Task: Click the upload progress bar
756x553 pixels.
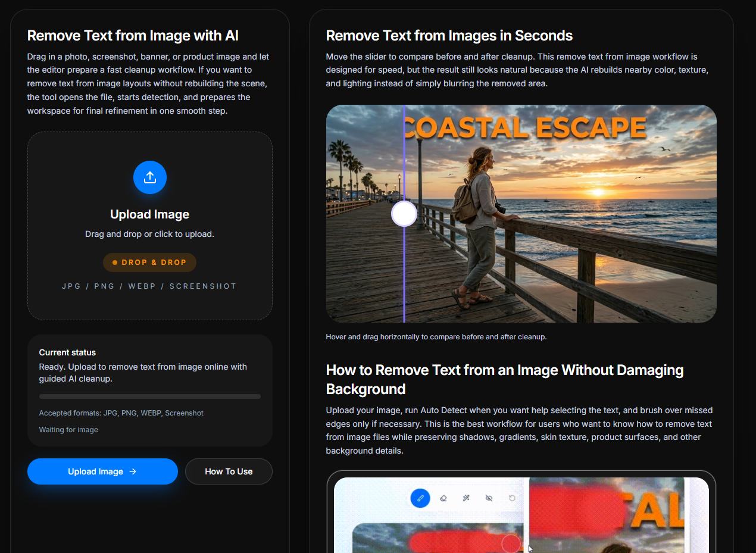Action: coord(150,396)
